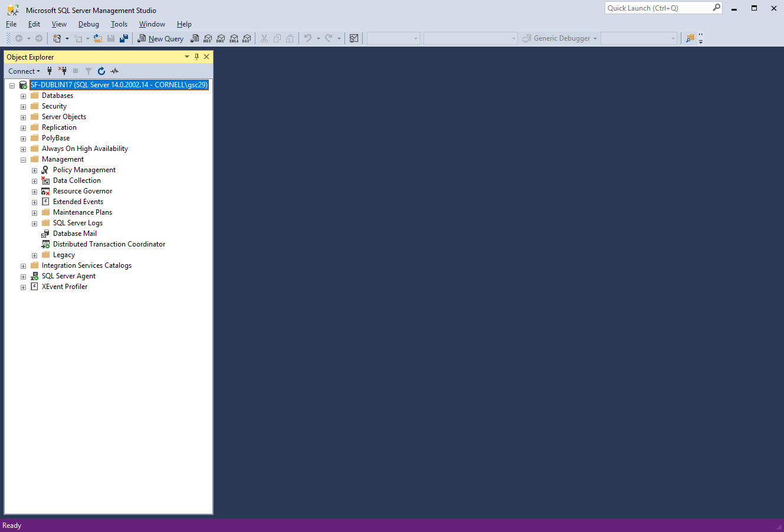This screenshot has width=784, height=532.
Task: Click the New Project toolbar icon
Action: (x=57, y=38)
